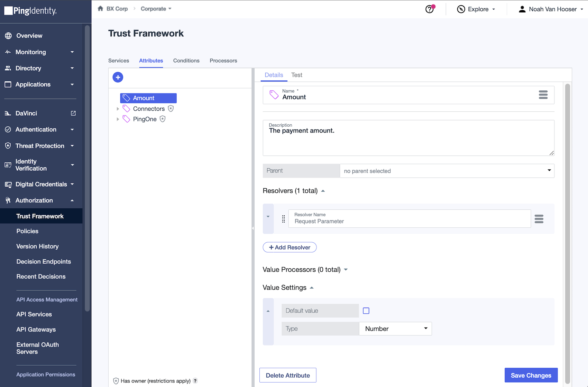Click Save Changes
The width and height of the screenshot is (588, 387).
(x=531, y=375)
